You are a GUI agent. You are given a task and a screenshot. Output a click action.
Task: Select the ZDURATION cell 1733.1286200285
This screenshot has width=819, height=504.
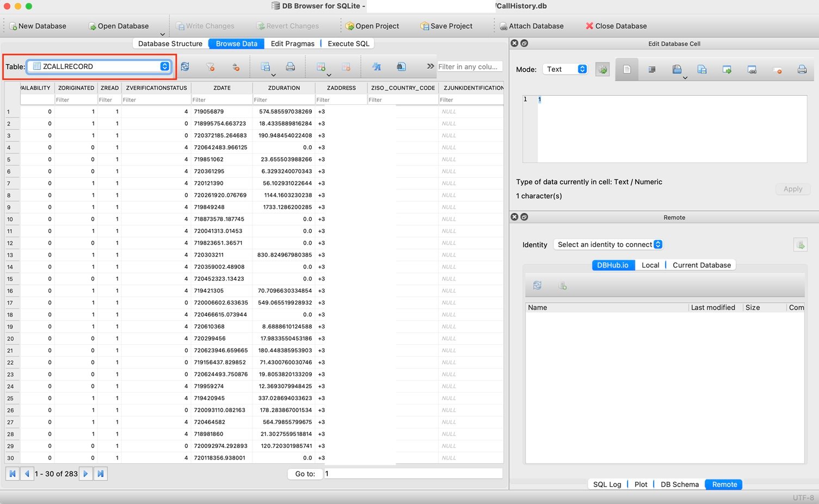point(284,207)
